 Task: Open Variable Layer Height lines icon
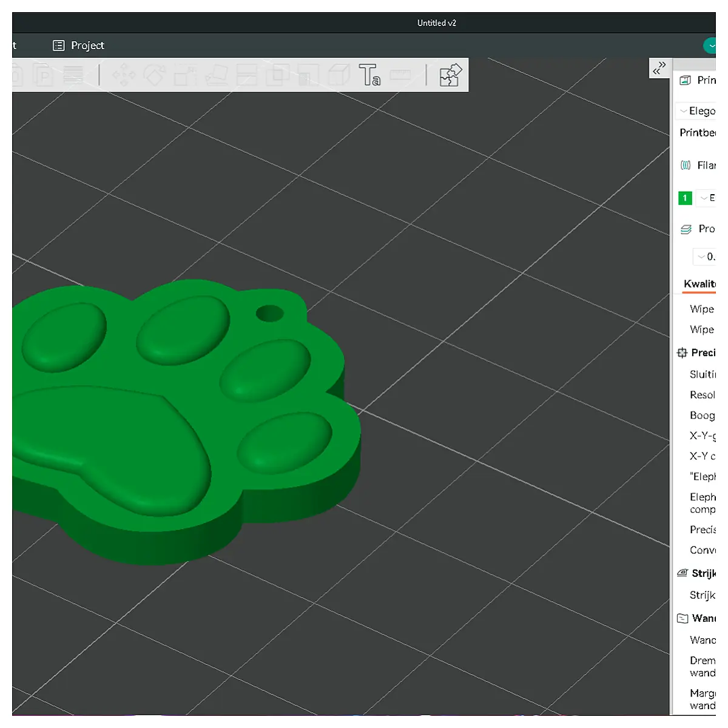(x=73, y=76)
